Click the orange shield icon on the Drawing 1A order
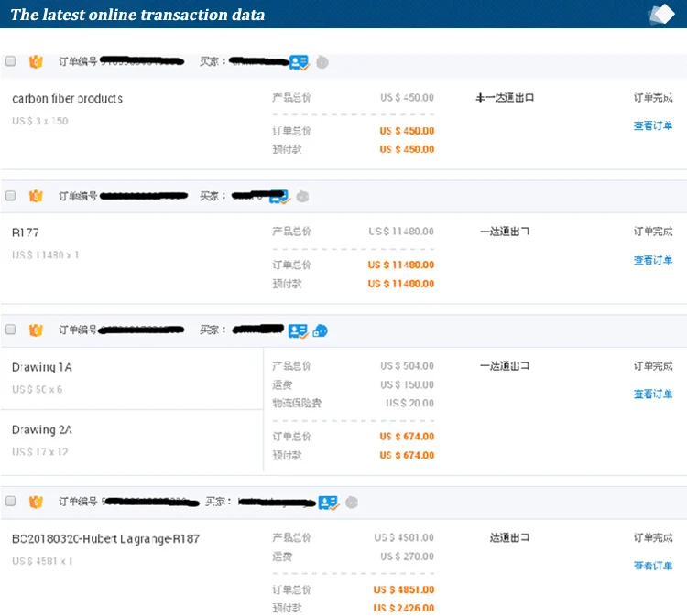This screenshot has height=616, width=687. click(36, 330)
